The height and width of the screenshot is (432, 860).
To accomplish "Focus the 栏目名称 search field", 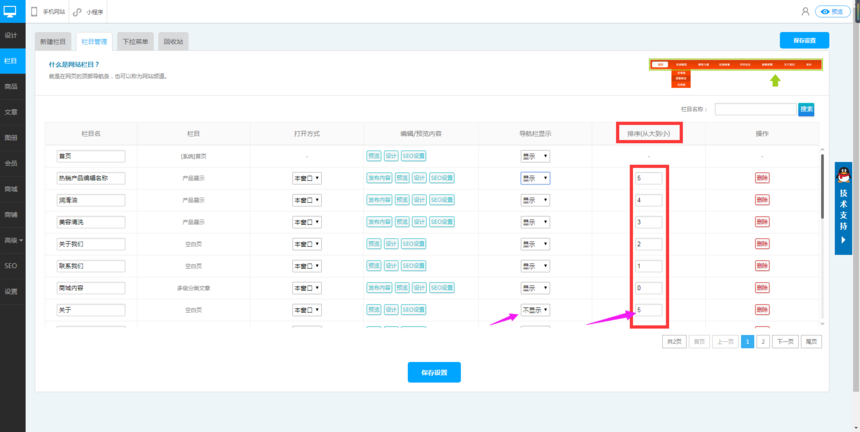I will [x=755, y=109].
